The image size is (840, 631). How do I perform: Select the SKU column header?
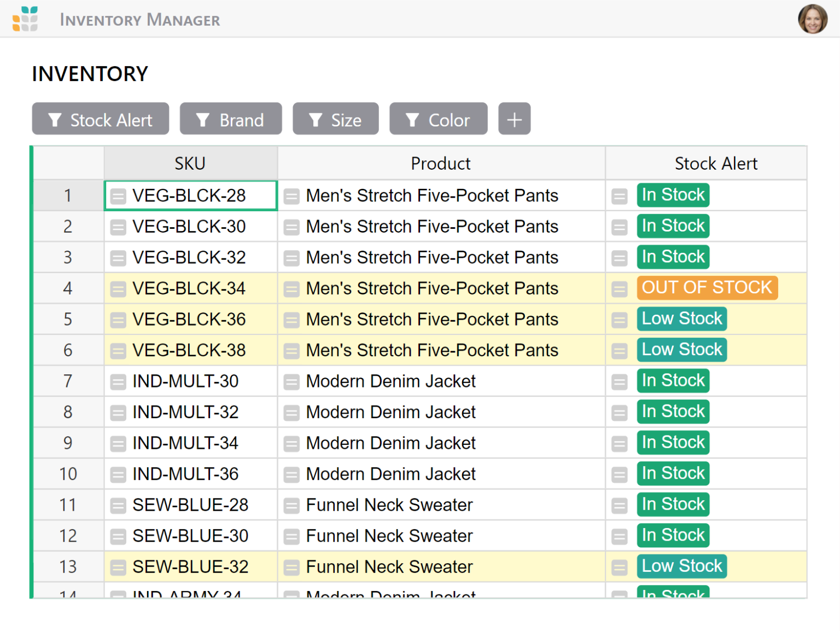[190, 163]
